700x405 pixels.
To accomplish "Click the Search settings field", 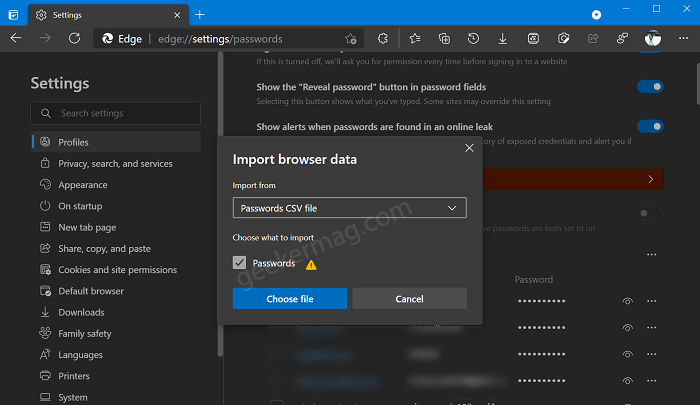I will click(116, 113).
